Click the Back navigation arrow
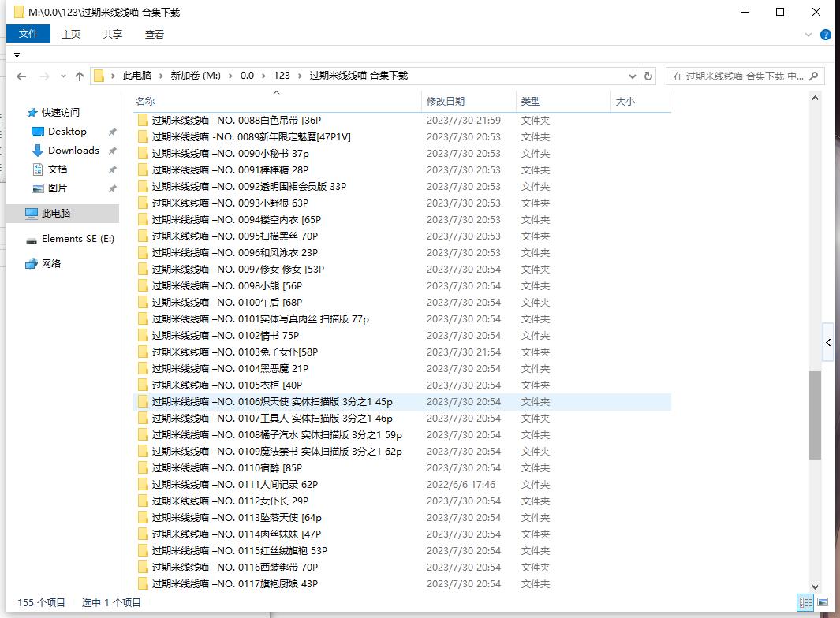Image resolution: width=840 pixels, height=618 pixels. [x=21, y=76]
